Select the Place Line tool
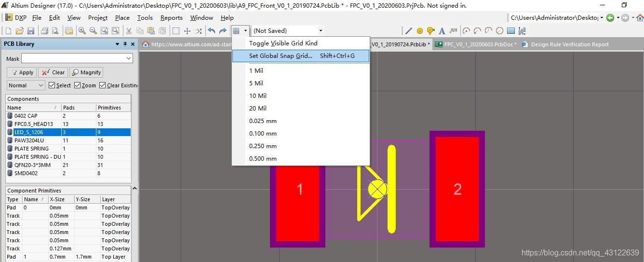Viewport: 644px width, 262px height. [x=409, y=31]
